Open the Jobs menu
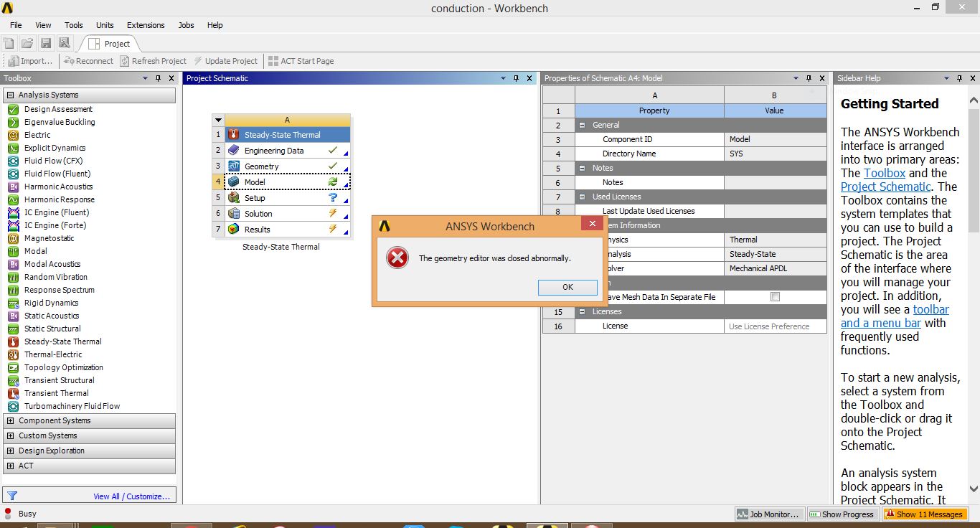The image size is (980, 528). tap(186, 25)
